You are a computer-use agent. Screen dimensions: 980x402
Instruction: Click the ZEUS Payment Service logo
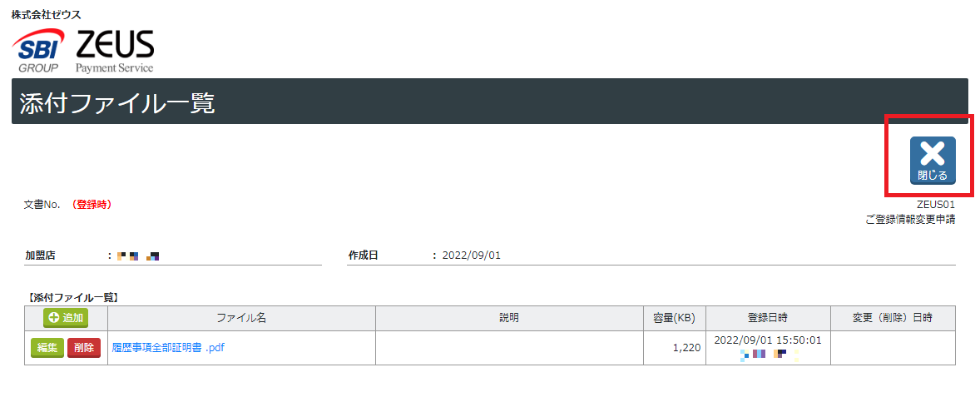(x=114, y=52)
